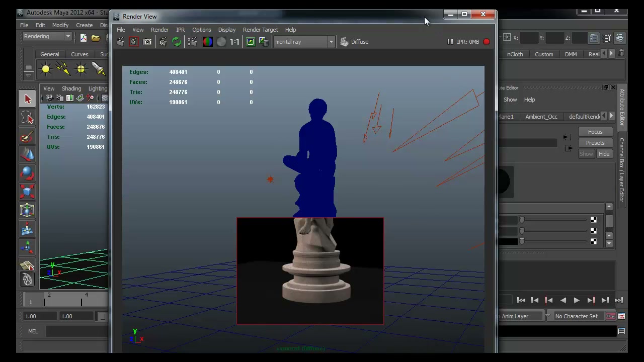The height and width of the screenshot is (362, 644).
Task: Click the Select Camera icon in viewport panel
Action: [49, 98]
